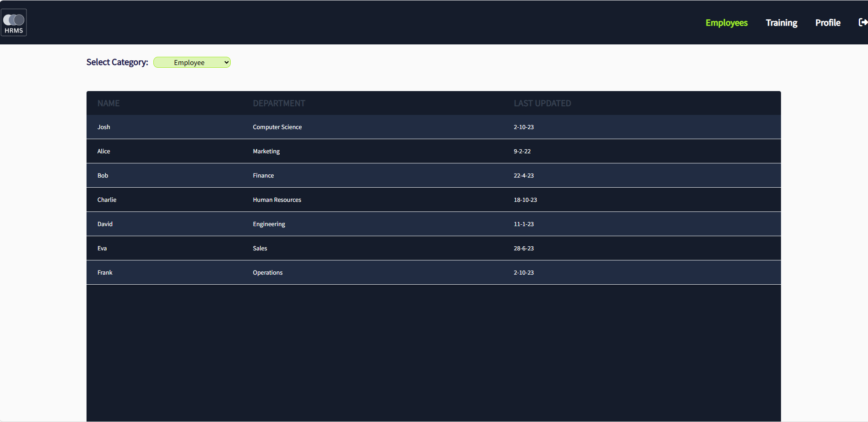
Task: Click the Sales department cell
Action: point(260,249)
